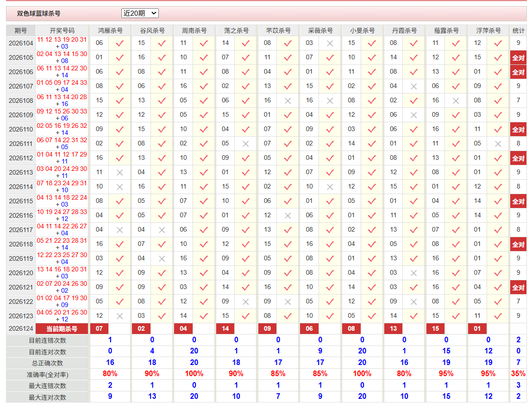Click the check mark for 鸿雁杀号 in row 2026104
This screenshot has height=409, width=532.
pos(119,44)
